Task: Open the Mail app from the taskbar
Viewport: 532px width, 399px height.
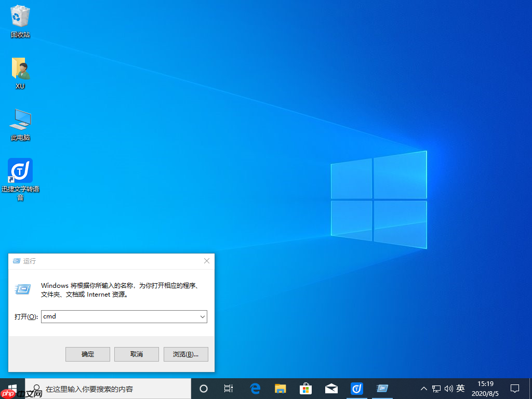Action: point(331,389)
